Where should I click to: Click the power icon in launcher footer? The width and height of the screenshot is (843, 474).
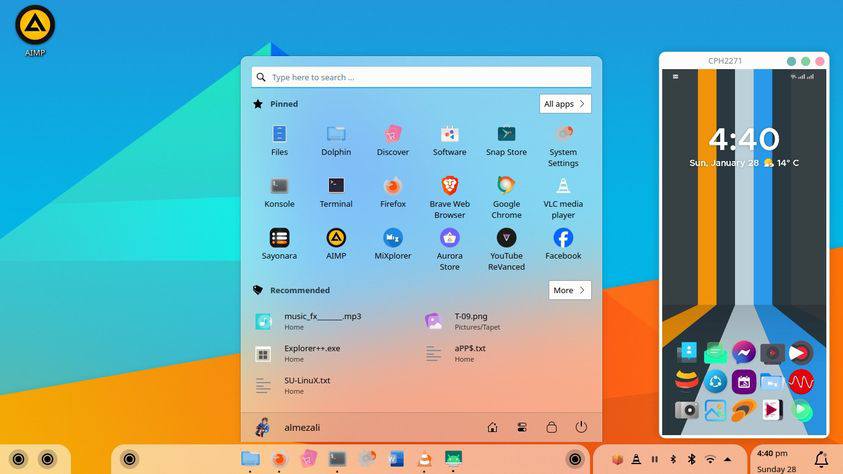click(581, 427)
